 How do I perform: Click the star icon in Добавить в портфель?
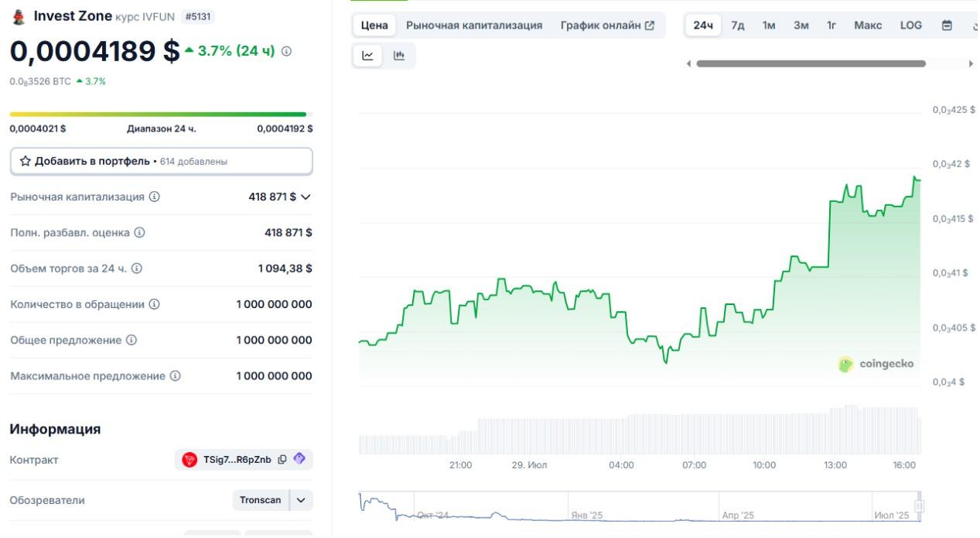pyautogui.click(x=26, y=161)
